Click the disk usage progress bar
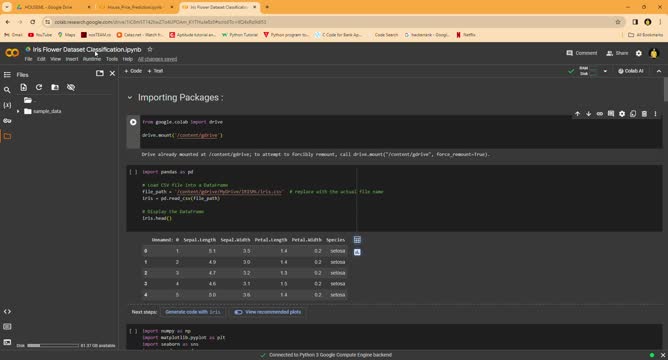 53,346
